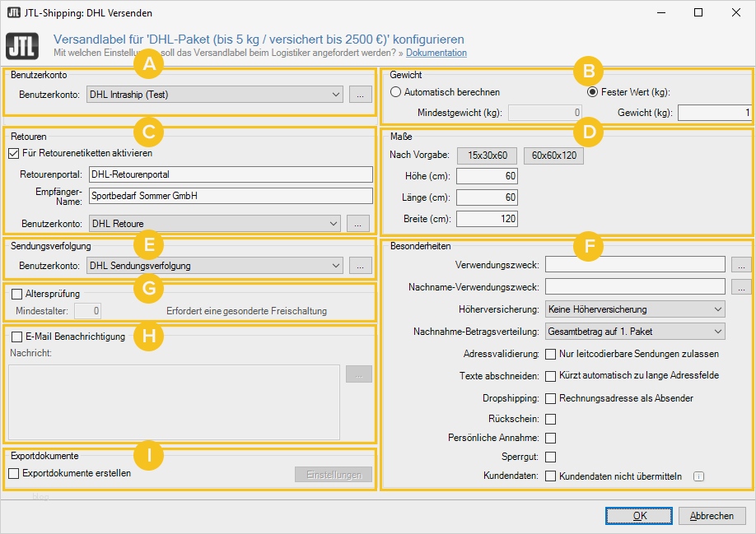Click the Breite (cm) input field

tap(487, 219)
